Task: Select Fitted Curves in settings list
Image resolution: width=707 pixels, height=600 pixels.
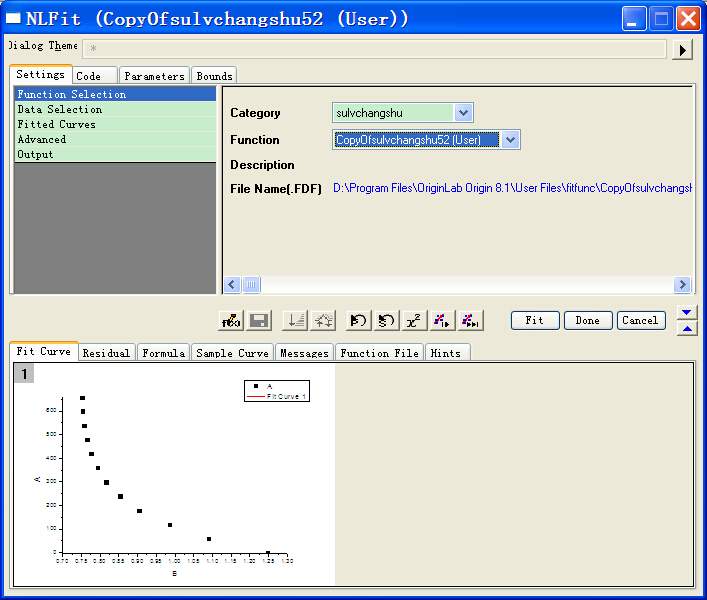Action: [x=115, y=124]
